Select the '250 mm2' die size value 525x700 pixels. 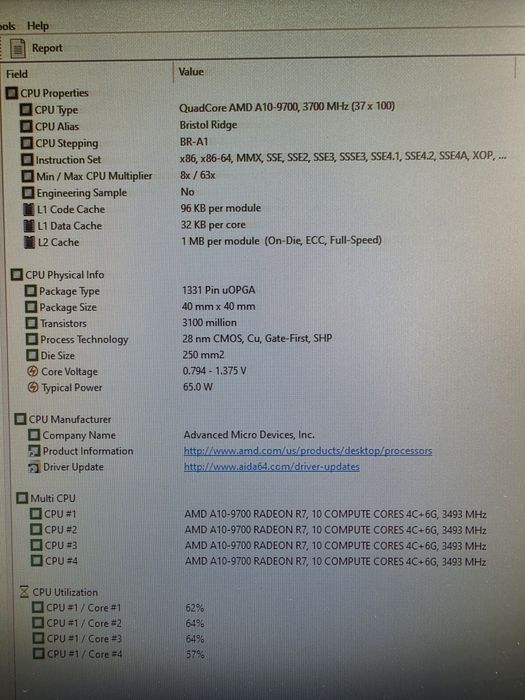[204, 355]
